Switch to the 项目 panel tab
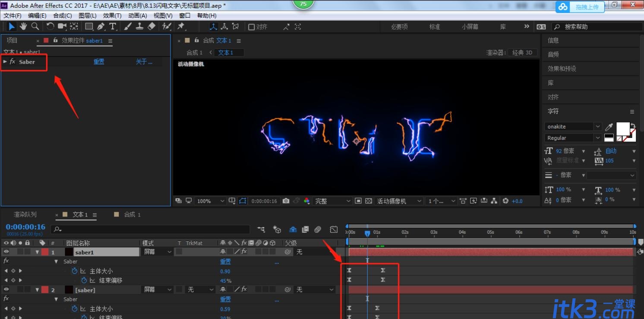Viewport: 644px width, 319px height. click(12, 41)
